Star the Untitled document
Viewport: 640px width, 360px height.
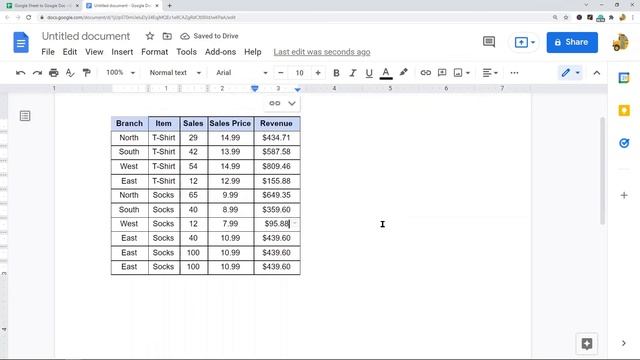tap(150, 36)
